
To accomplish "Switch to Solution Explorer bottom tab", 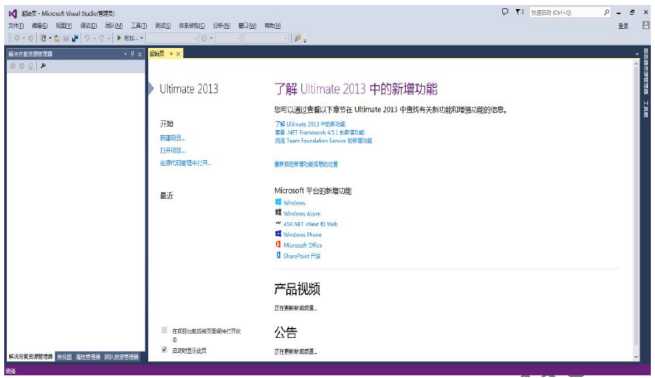I will (x=30, y=357).
